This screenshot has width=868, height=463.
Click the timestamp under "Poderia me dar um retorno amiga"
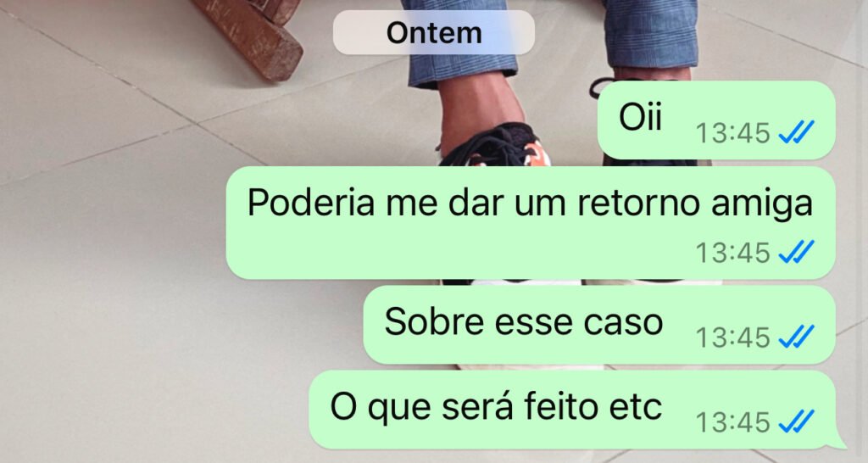click(x=733, y=253)
